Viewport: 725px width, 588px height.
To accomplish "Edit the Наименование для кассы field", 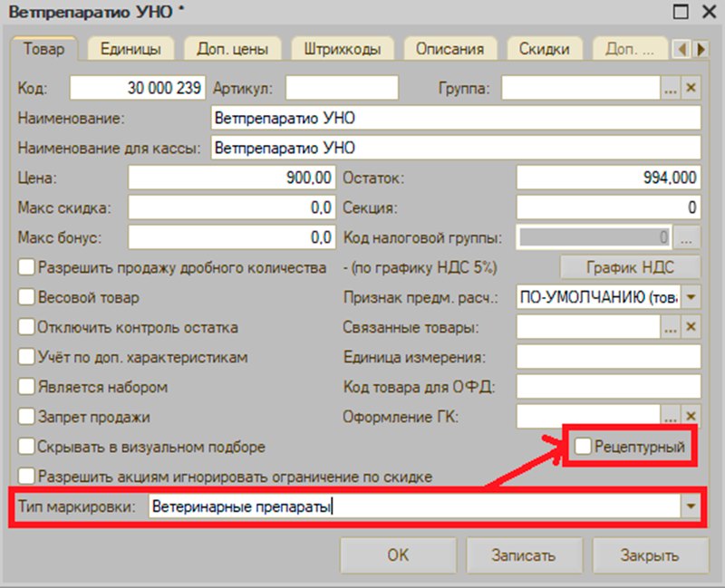I will tap(456, 148).
